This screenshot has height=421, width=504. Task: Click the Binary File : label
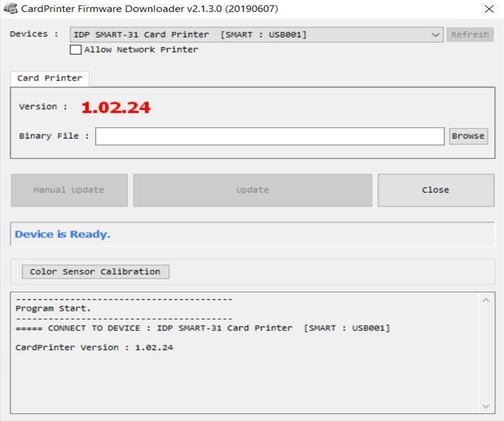coord(54,136)
